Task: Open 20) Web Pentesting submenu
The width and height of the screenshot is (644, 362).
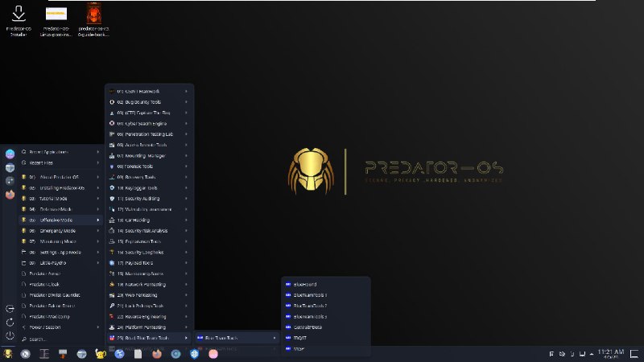Action: pyautogui.click(x=149, y=295)
